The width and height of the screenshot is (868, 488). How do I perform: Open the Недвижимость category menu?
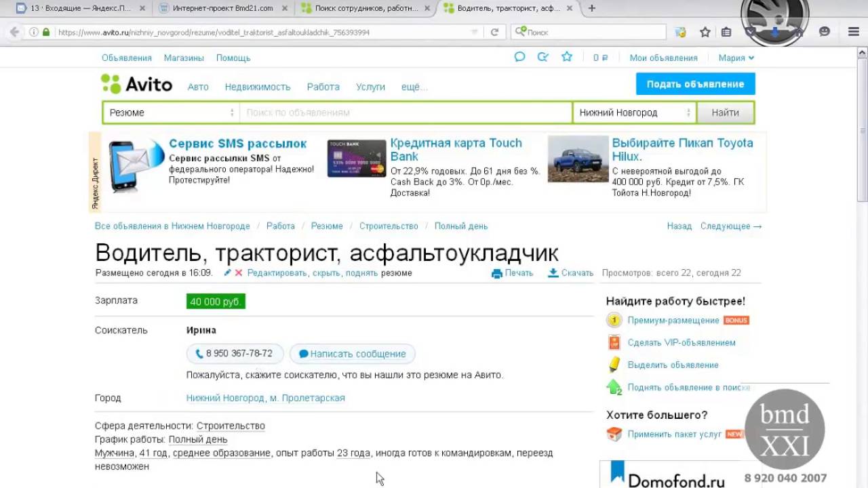pyautogui.click(x=258, y=87)
